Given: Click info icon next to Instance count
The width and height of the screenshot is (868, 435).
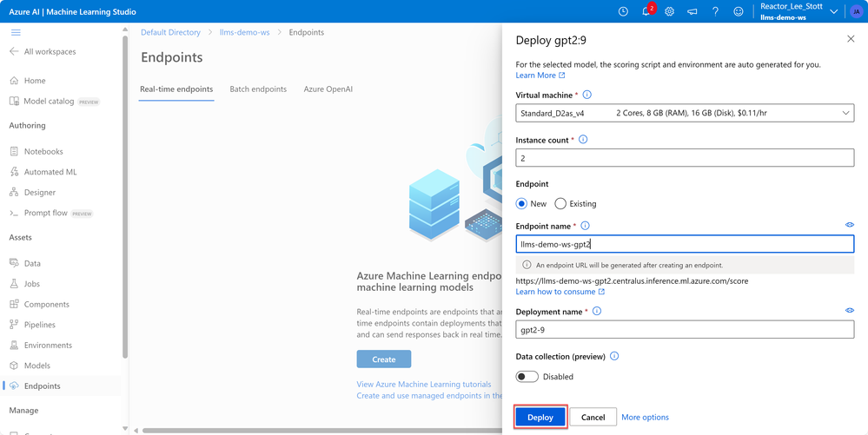Looking at the screenshot, I should [583, 140].
